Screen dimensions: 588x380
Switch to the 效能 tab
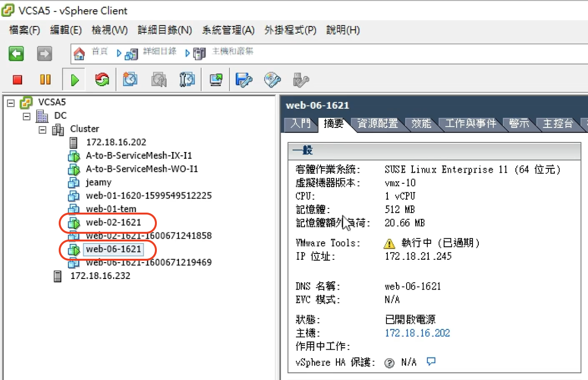pyautogui.click(x=422, y=124)
